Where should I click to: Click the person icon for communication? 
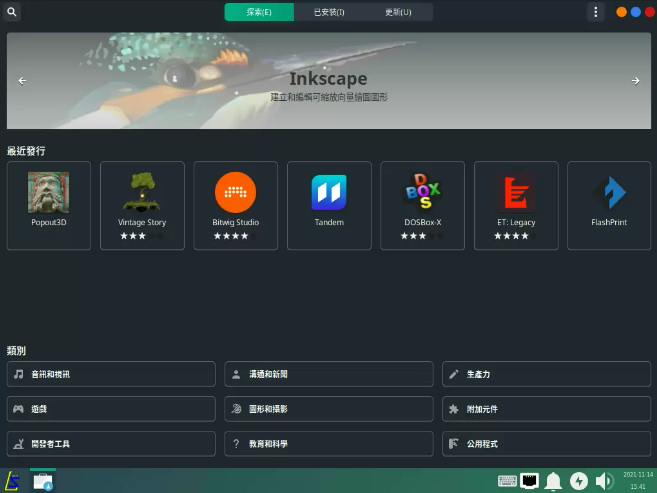click(236, 374)
